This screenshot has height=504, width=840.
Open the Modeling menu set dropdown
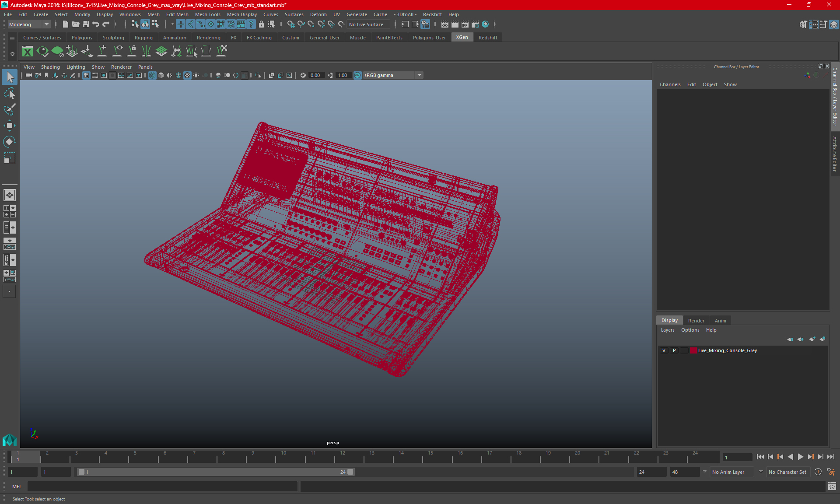tap(29, 24)
